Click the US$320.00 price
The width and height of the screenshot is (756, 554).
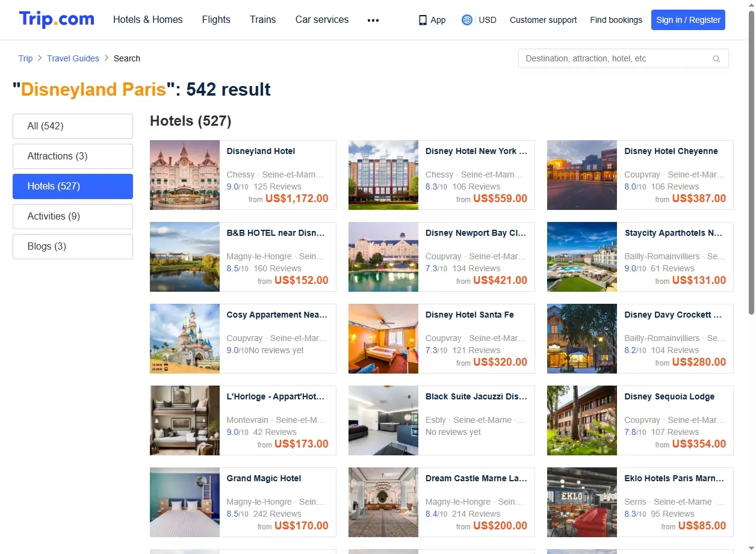[x=500, y=362]
